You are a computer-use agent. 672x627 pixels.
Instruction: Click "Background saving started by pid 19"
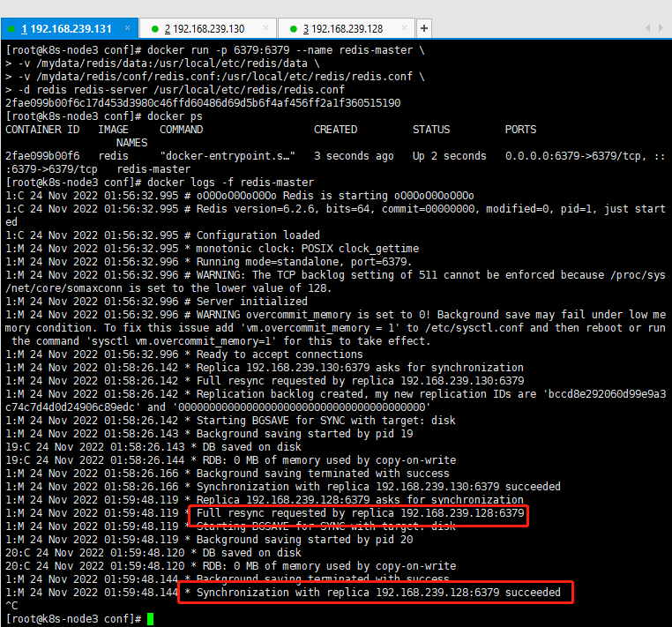(304, 434)
